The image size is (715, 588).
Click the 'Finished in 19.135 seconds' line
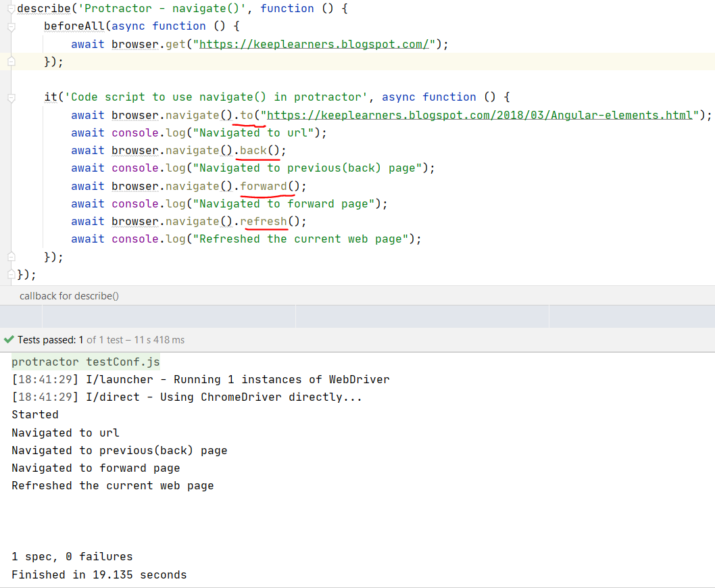point(99,574)
